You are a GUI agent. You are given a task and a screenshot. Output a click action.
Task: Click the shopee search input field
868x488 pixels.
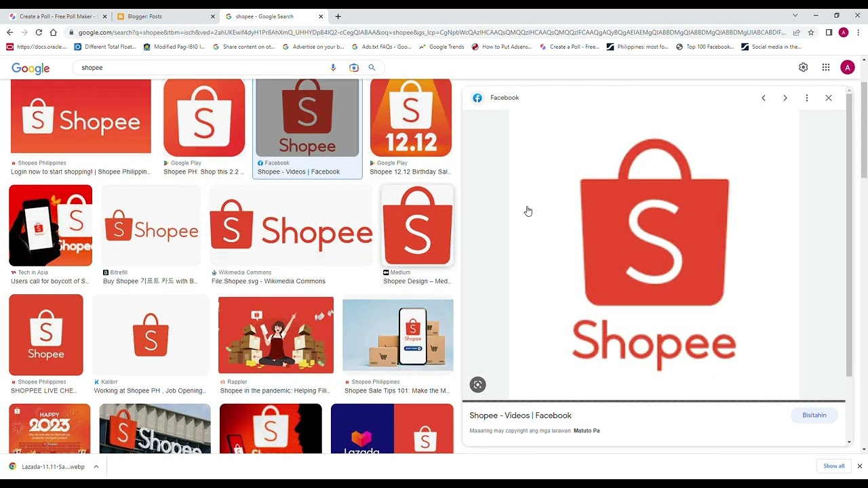[x=201, y=68]
